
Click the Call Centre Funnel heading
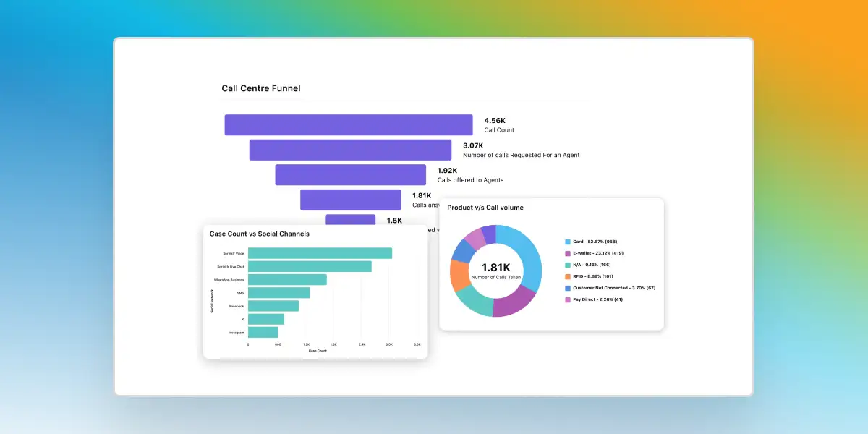click(260, 88)
